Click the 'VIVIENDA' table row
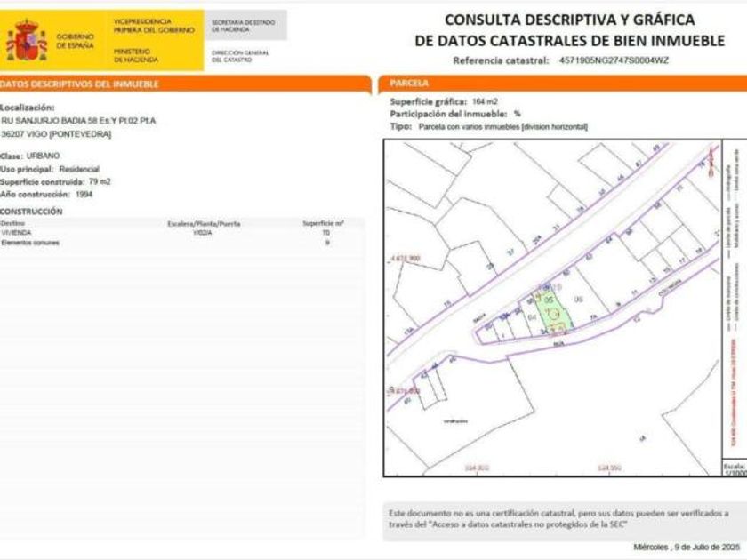This screenshot has width=747, height=560. click(182, 233)
